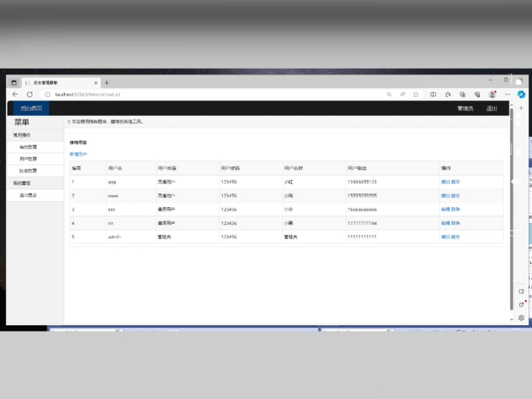Image resolution: width=532 pixels, height=399 pixels.
Task: Activate the read aloud icon
Action: point(403,94)
